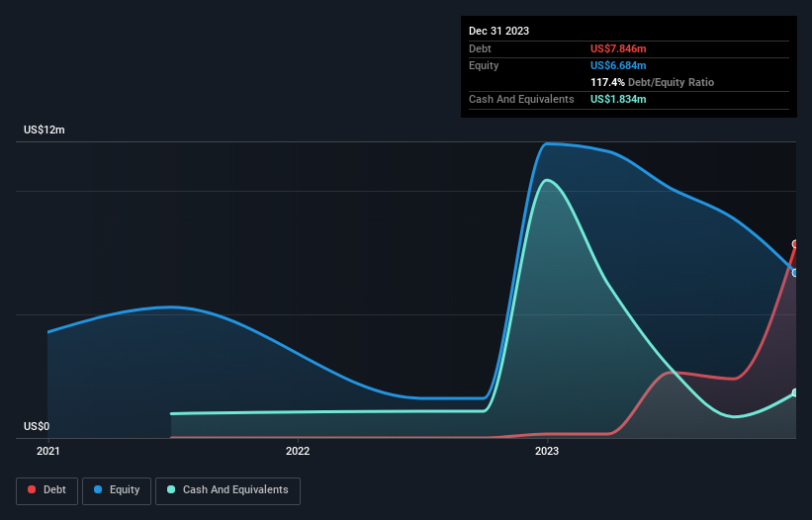Click the teal Cash endpoint marker
Screen dimensions: 812x520
point(795,392)
